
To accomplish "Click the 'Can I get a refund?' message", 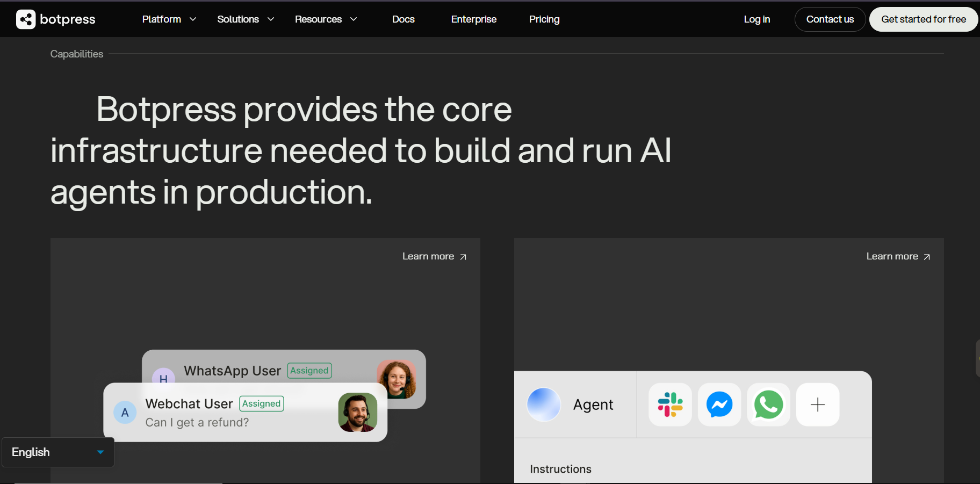I will tap(197, 423).
